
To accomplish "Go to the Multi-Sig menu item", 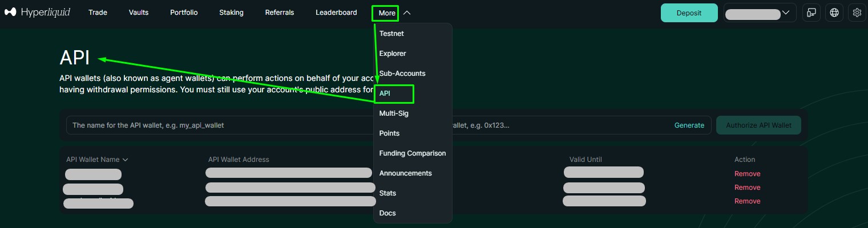I will pos(394,113).
